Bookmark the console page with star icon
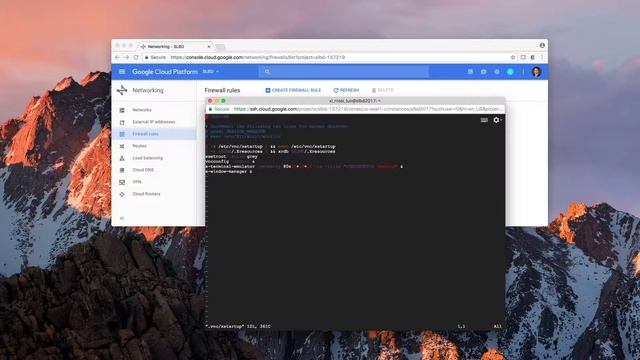The width and height of the screenshot is (640, 360). pyautogui.click(x=513, y=58)
